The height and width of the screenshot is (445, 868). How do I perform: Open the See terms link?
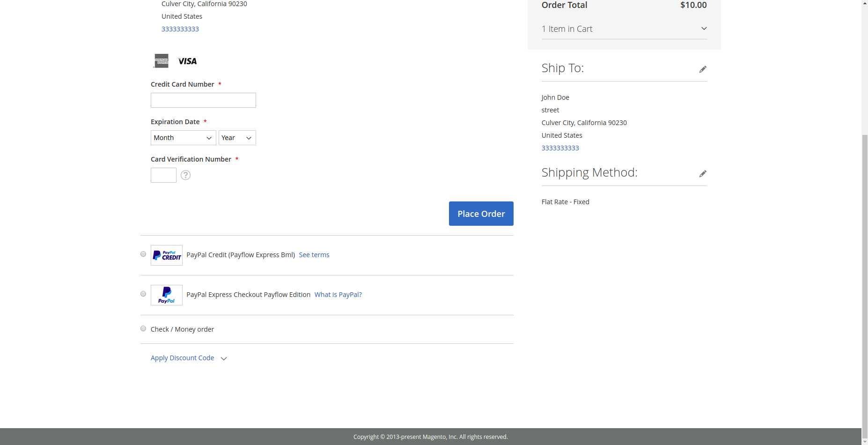314,255
